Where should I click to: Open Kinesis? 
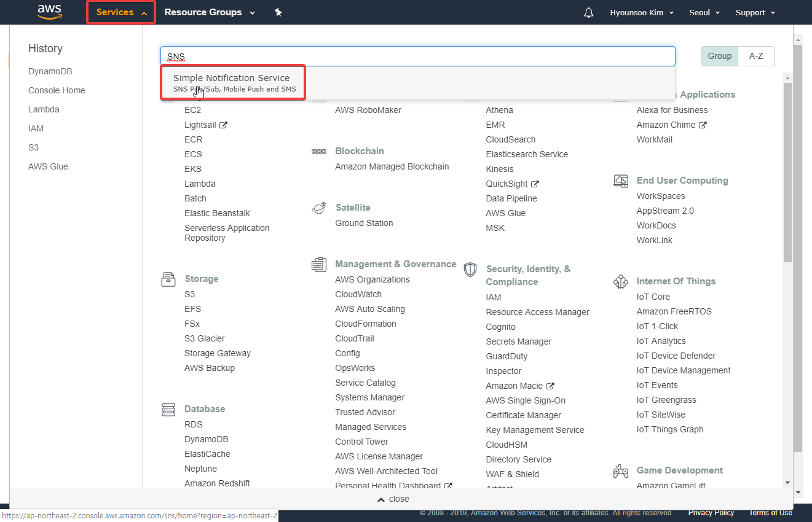[500, 169]
